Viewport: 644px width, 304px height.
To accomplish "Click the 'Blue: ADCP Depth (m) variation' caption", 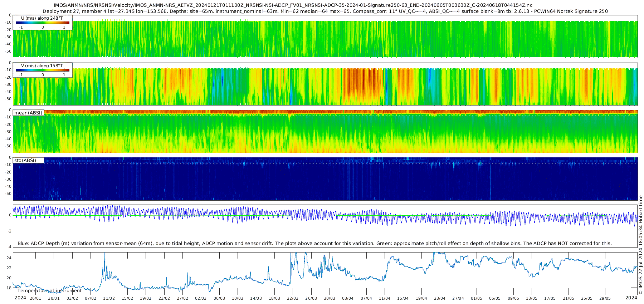I will [314, 244].
